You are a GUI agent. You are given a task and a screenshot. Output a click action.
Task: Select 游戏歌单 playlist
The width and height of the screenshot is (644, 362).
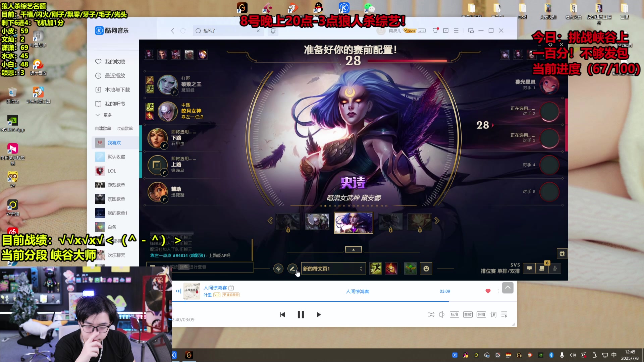tap(115, 185)
